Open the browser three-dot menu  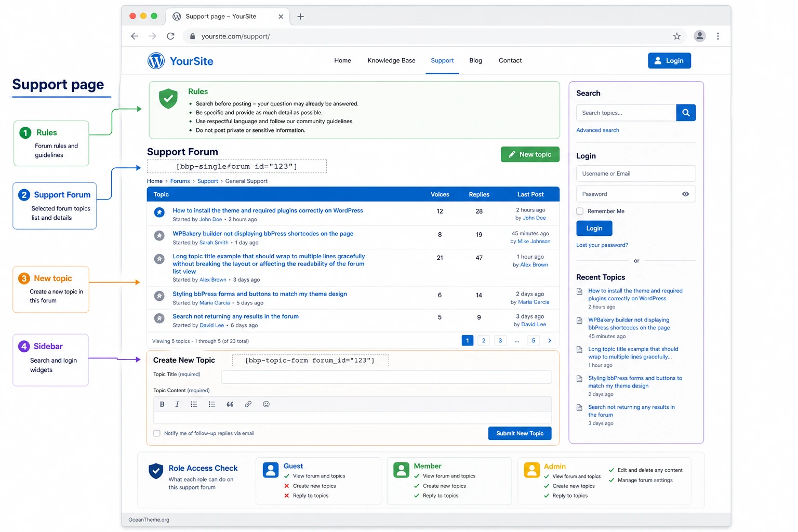tap(718, 36)
